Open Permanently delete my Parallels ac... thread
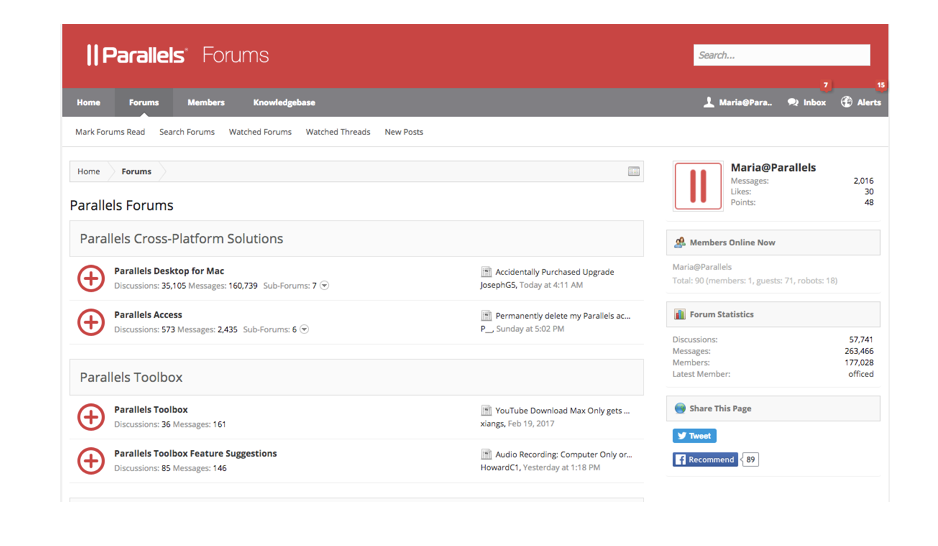This screenshot has width=938, height=546. (563, 316)
